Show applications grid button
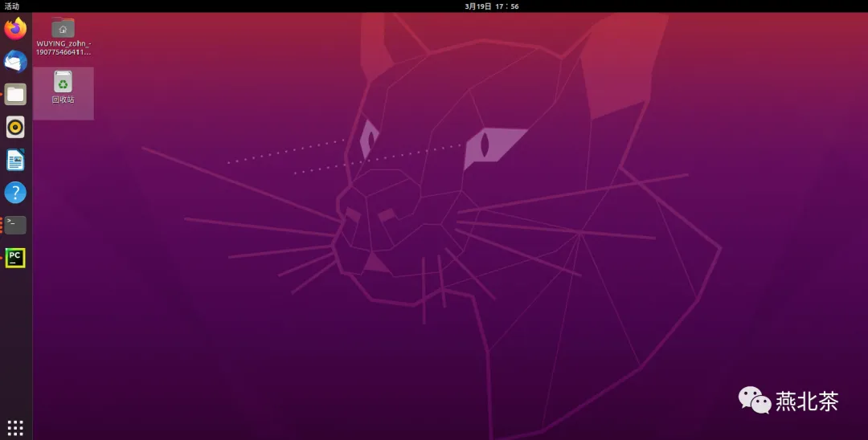868x440 pixels. (x=15, y=427)
